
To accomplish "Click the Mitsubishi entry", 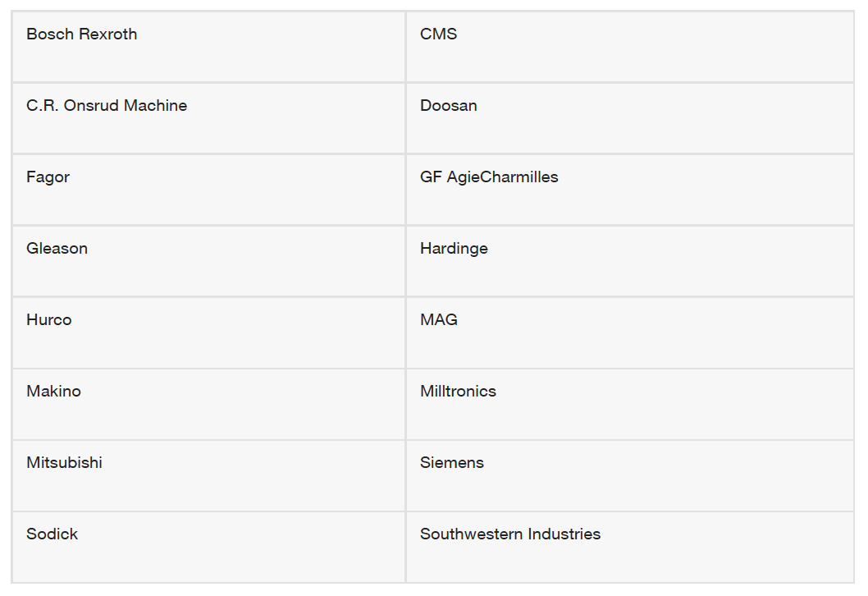I will tap(208, 476).
